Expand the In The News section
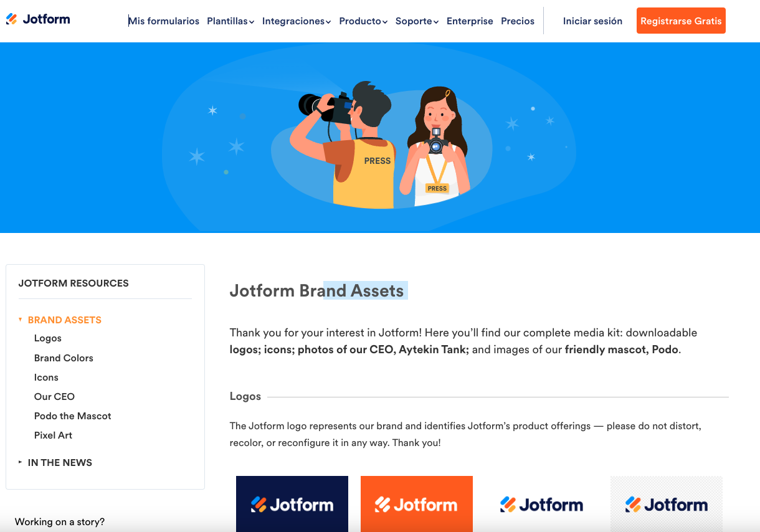The width and height of the screenshot is (760, 532). point(55,462)
